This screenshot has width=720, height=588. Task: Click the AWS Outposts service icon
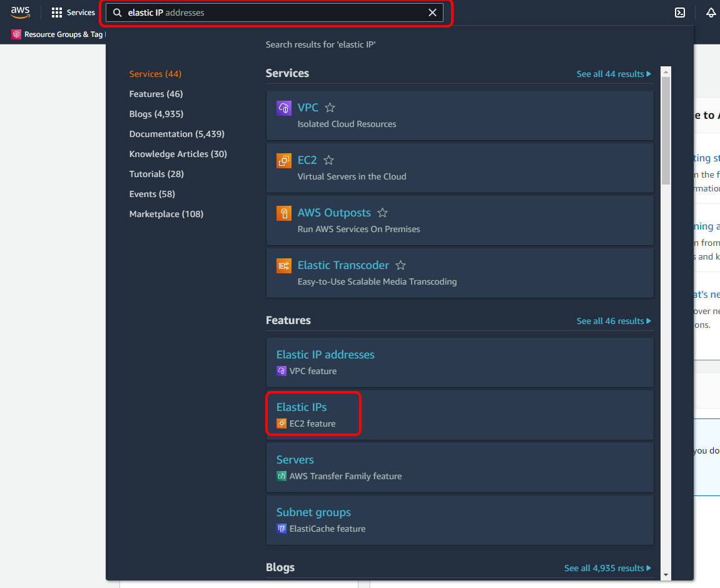tap(284, 213)
